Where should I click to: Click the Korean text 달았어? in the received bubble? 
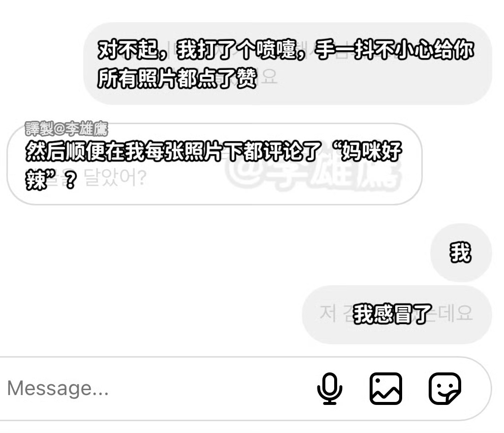click(115, 177)
